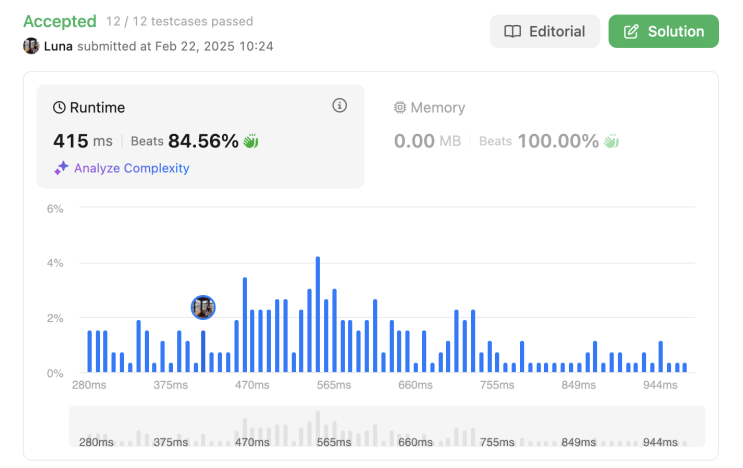This screenshot has height=468, width=743.
Task: Click the Accepted status heading
Action: pyautogui.click(x=60, y=21)
